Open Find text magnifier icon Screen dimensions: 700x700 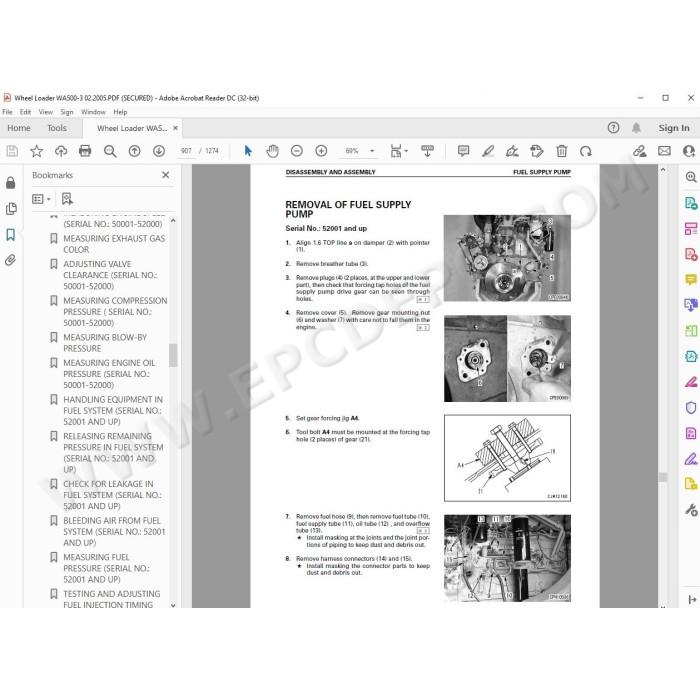[x=110, y=151]
